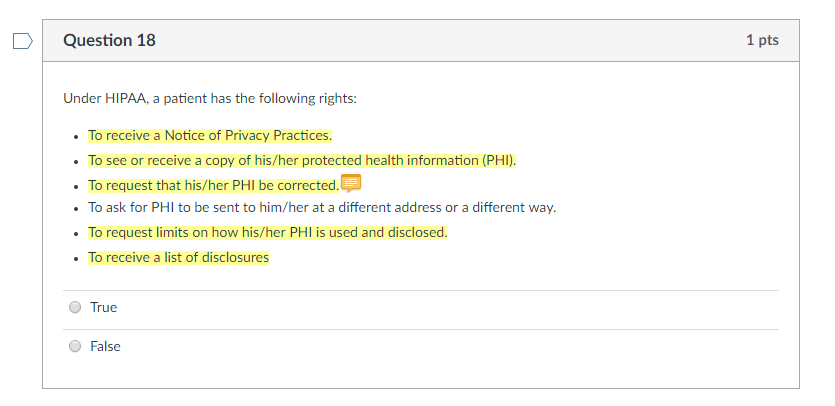Open the yellow comment annotation icon
Viewport: 835px width, 406px height.
tap(350, 183)
